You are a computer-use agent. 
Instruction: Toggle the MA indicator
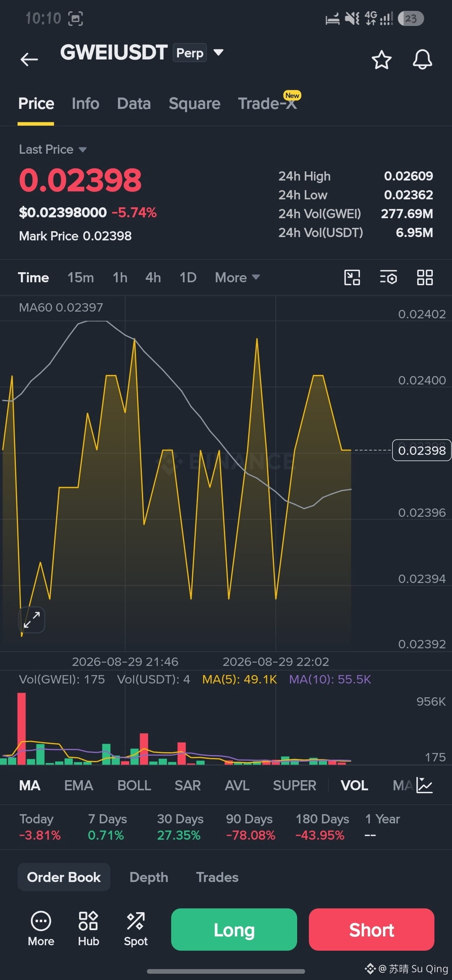(30, 785)
